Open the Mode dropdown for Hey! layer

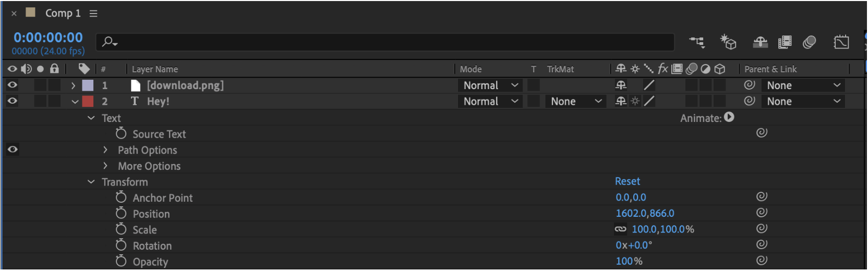pos(490,102)
